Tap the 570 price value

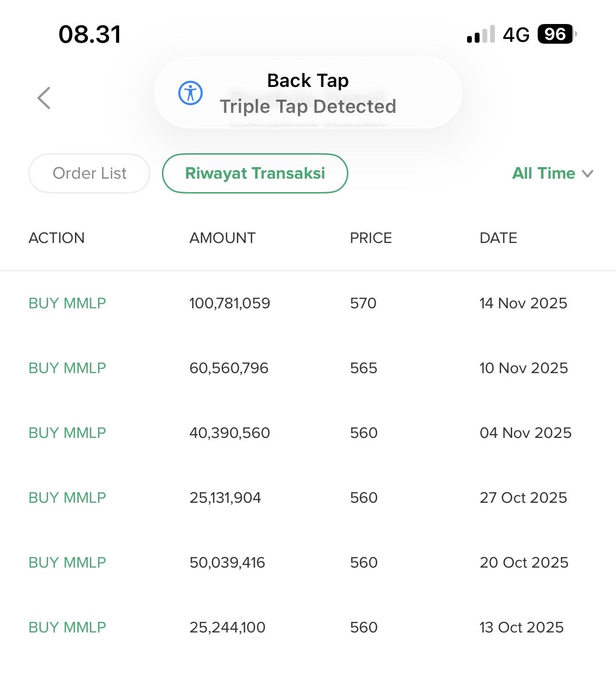tap(363, 303)
